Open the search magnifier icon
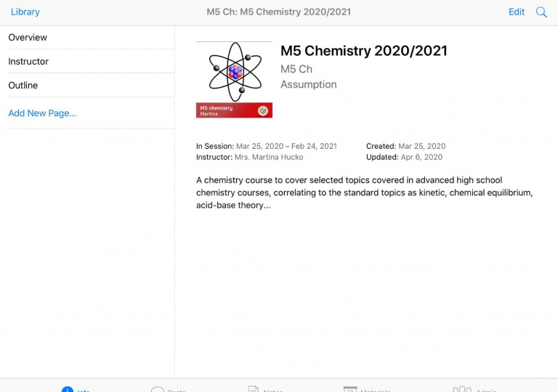 pyautogui.click(x=541, y=12)
